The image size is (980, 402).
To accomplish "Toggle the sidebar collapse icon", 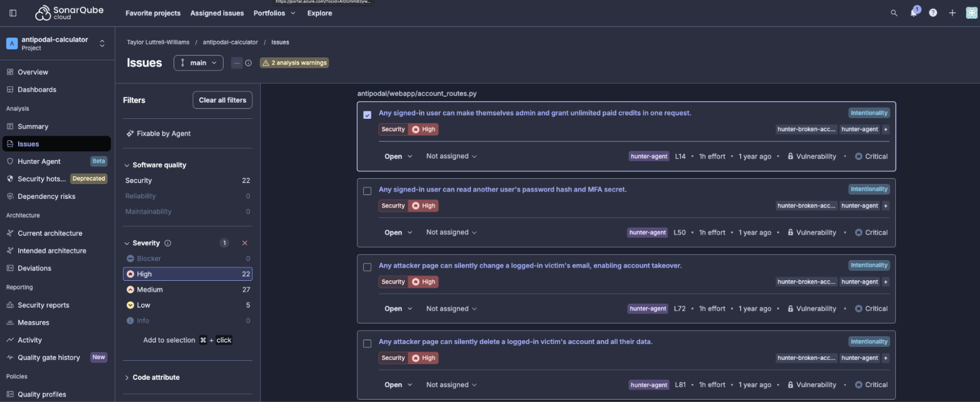I will tap(13, 13).
